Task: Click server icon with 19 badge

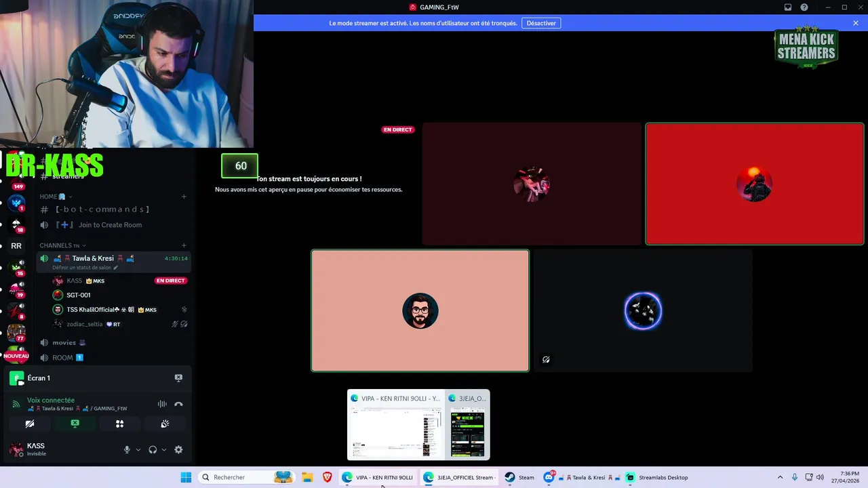Action: pyautogui.click(x=16, y=289)
